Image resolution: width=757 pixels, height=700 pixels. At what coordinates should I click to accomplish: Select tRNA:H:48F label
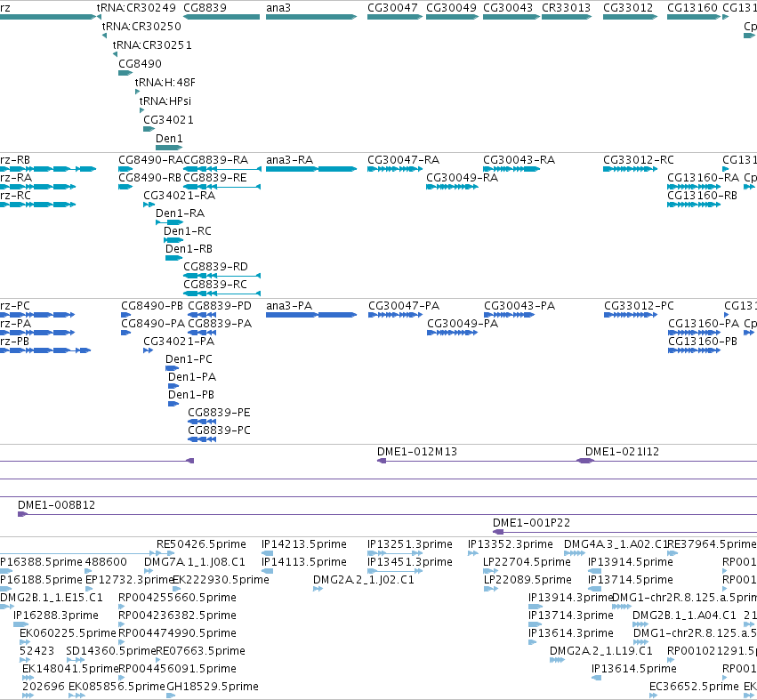tap(165, 83)
